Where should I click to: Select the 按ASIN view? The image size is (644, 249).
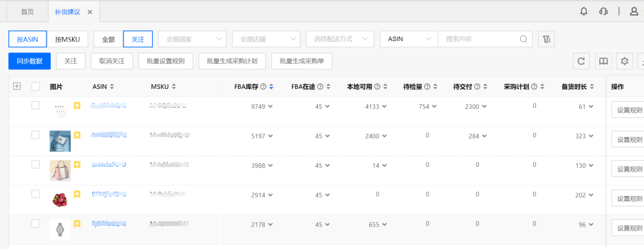[x=27, y=39]
